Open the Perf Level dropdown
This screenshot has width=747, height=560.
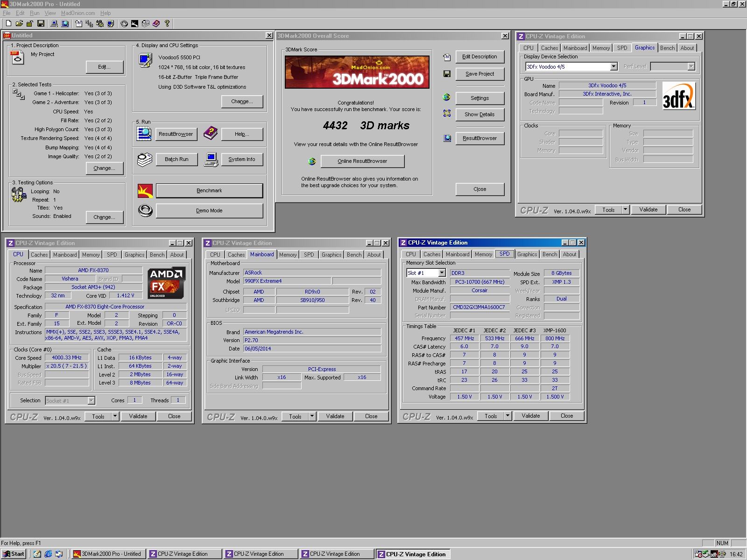pyautogui.click(x=691, y=67)
